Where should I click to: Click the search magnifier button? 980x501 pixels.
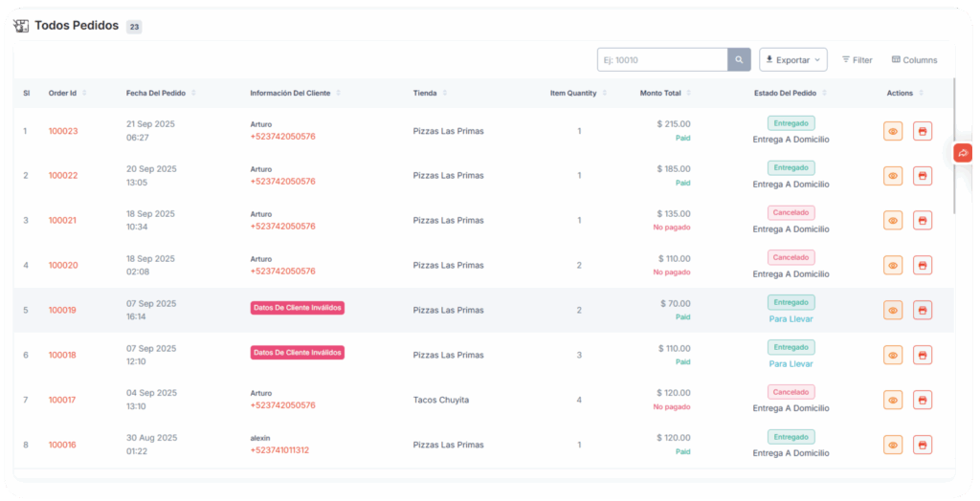click(x=739, y=59)
